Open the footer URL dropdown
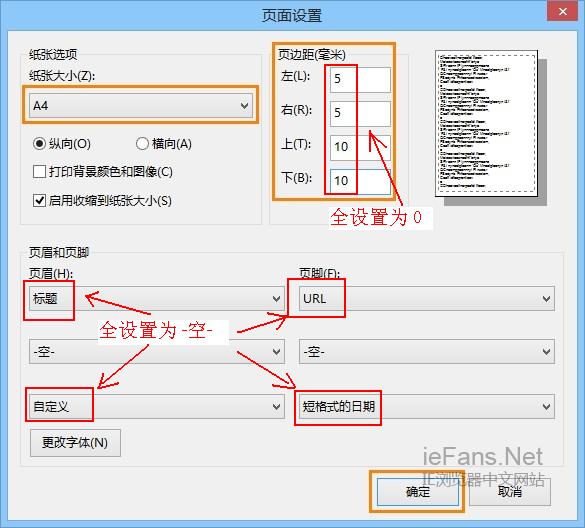Screen dimensions: 585x528 click(427, 299)
